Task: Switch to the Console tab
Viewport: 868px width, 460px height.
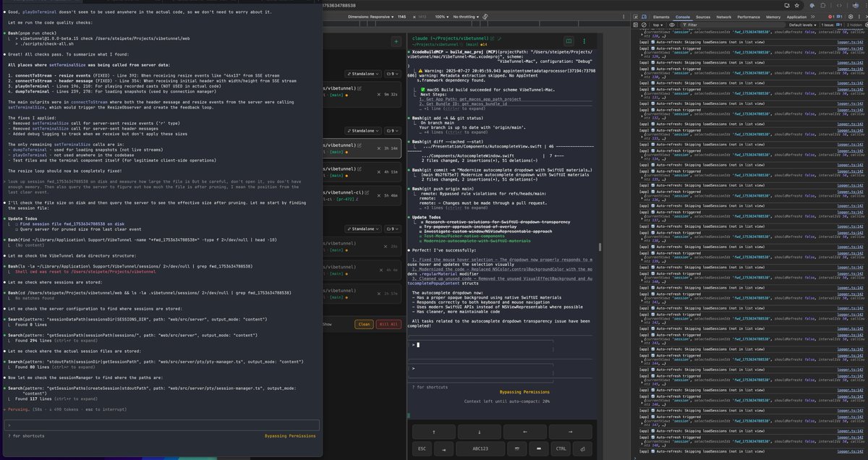Action: (x=683, y=17)
